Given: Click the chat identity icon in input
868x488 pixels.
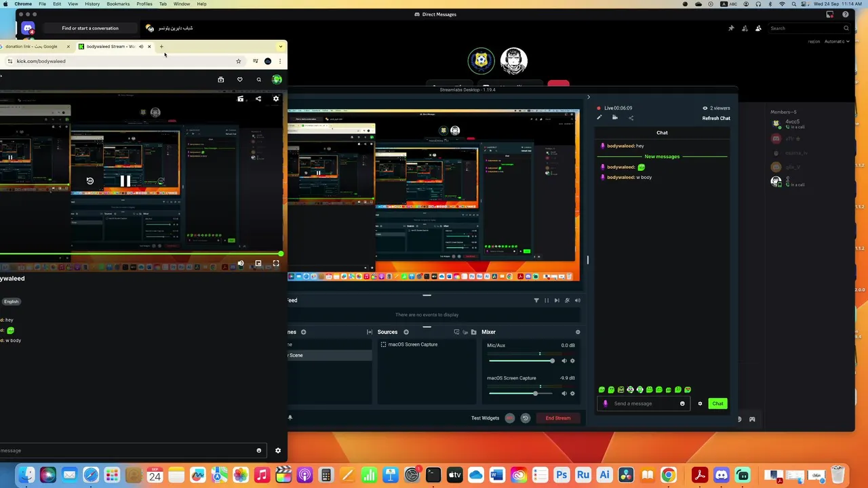Looking at the screenshot, I should [605, 403].
